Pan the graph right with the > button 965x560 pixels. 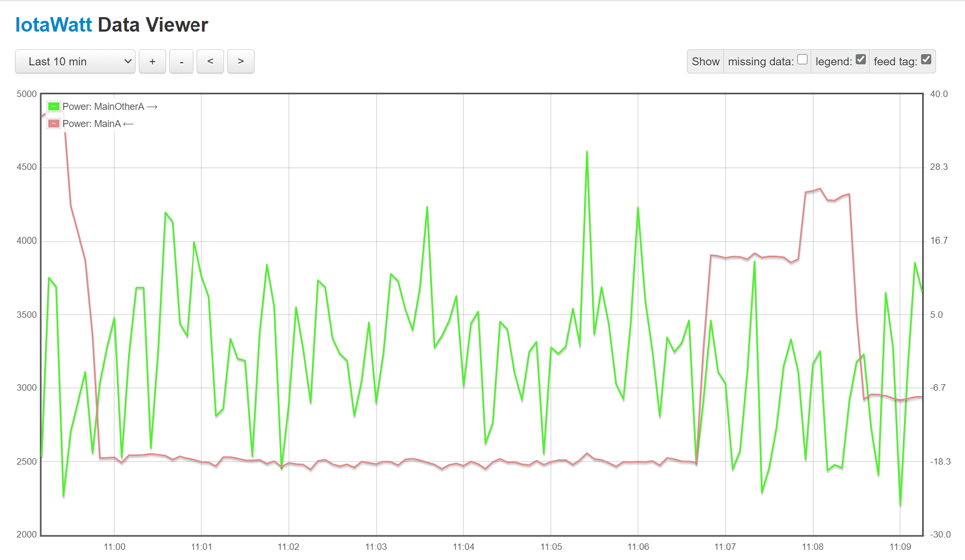coord(241,62)
